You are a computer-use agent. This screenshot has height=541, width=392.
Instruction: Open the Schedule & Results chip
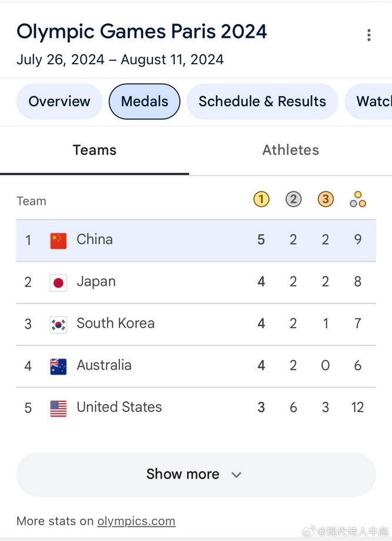click(262, 101)
